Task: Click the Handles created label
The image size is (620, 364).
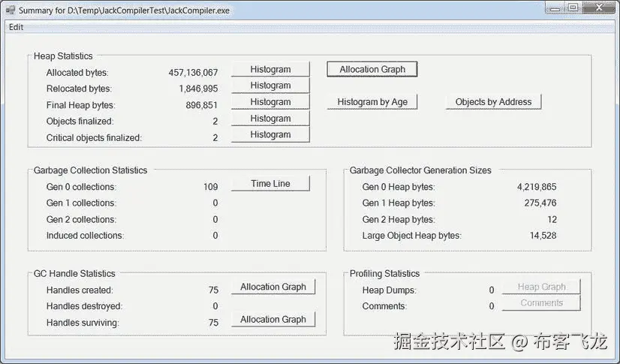Action: pos(80,290)
